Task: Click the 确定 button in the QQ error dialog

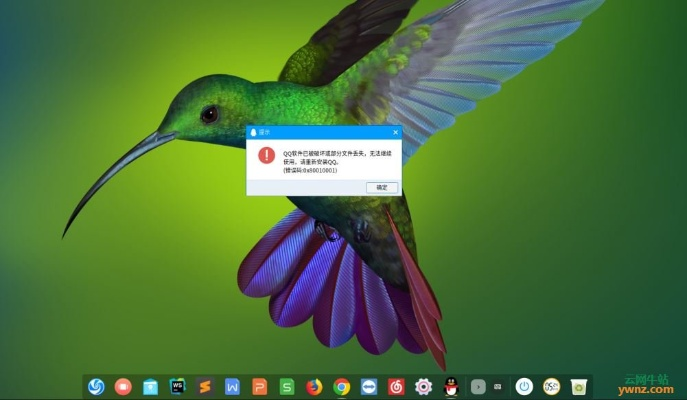Action: [x=382, y=187]
